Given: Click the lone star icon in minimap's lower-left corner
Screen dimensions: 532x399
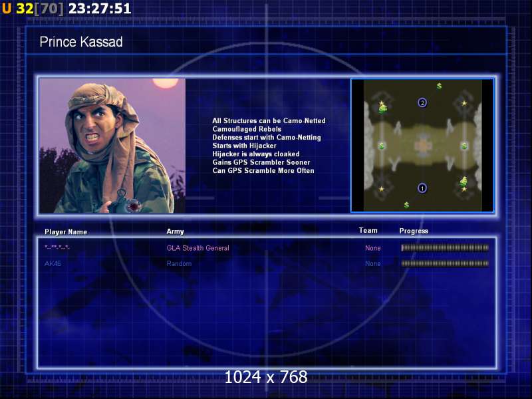Looking at the screenshot, I should [381, 189].
